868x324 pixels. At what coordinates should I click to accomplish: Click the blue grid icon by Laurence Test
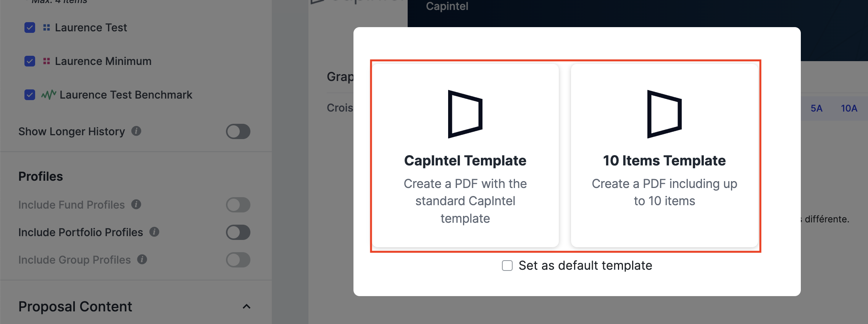click(47, 28)
